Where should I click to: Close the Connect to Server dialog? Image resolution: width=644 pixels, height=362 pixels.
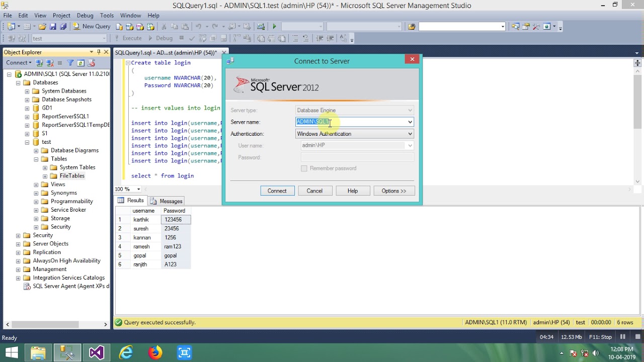pos(412,59)
